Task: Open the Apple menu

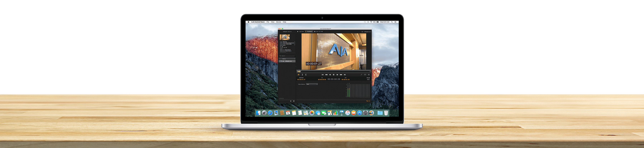Action: (x=248, y=22)
